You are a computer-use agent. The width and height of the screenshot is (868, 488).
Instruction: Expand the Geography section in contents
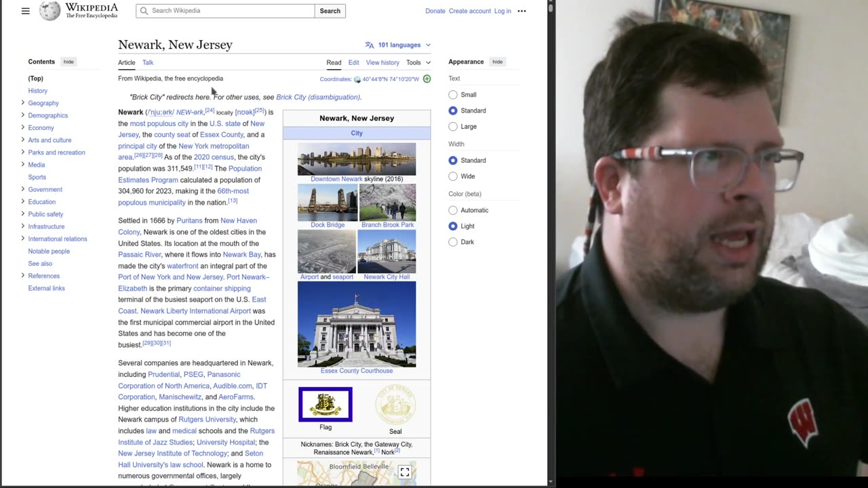pos(22,103)
